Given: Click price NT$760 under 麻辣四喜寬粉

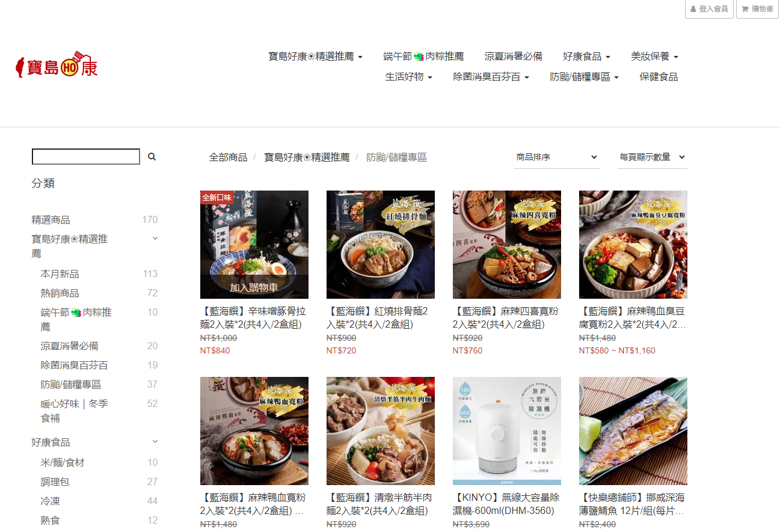Looking at the screenshot, I should [467, 350].
